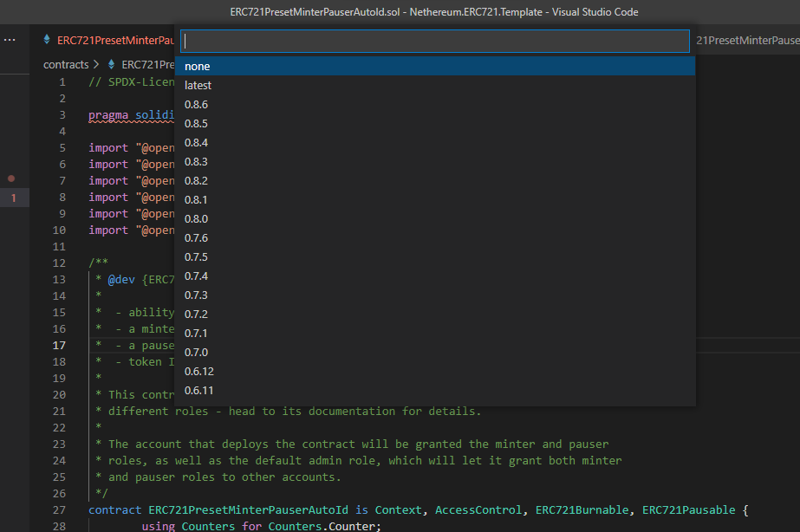Click the pragma solidity line of code
The width and height of the screenshot is (800, 532).
pyautogui.click(x=131, y=115)
